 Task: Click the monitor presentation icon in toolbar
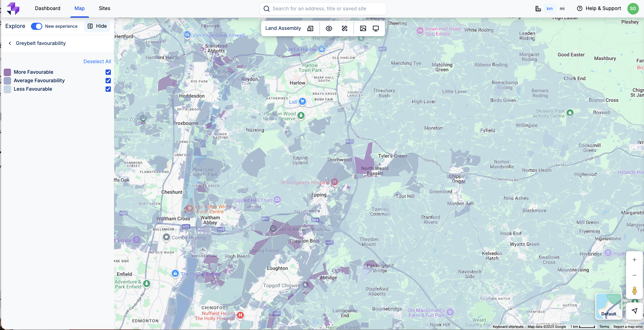pos(376,28)
